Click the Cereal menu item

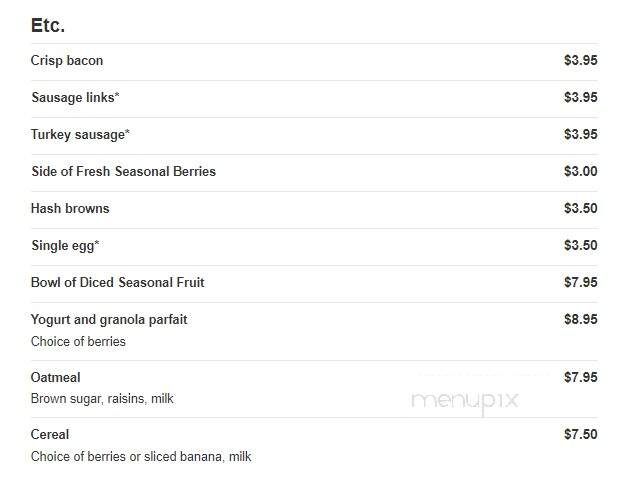[x=50, y=434]
